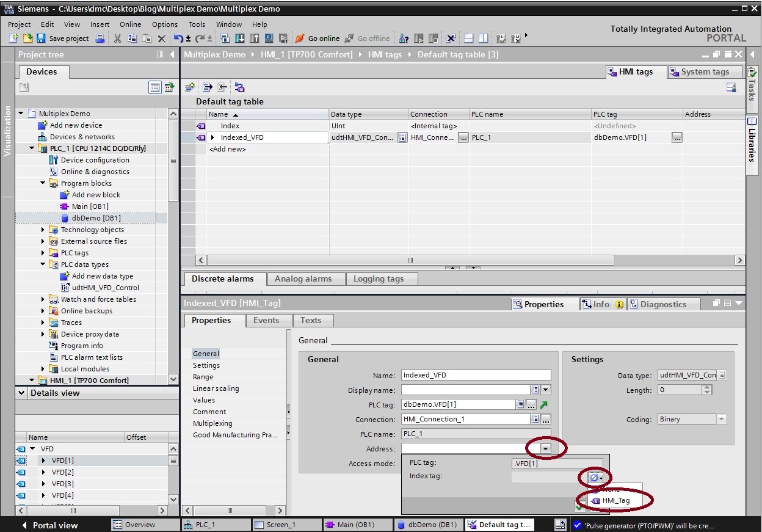
Task: Click the Print toolbar icon
Action: click(100, 38)
